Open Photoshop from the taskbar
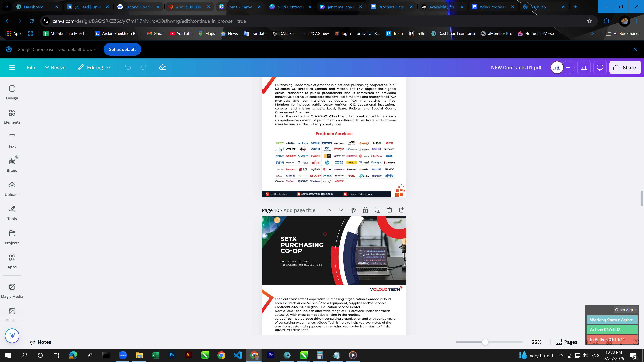Viewport: 644px width, 362px height. 172,355
